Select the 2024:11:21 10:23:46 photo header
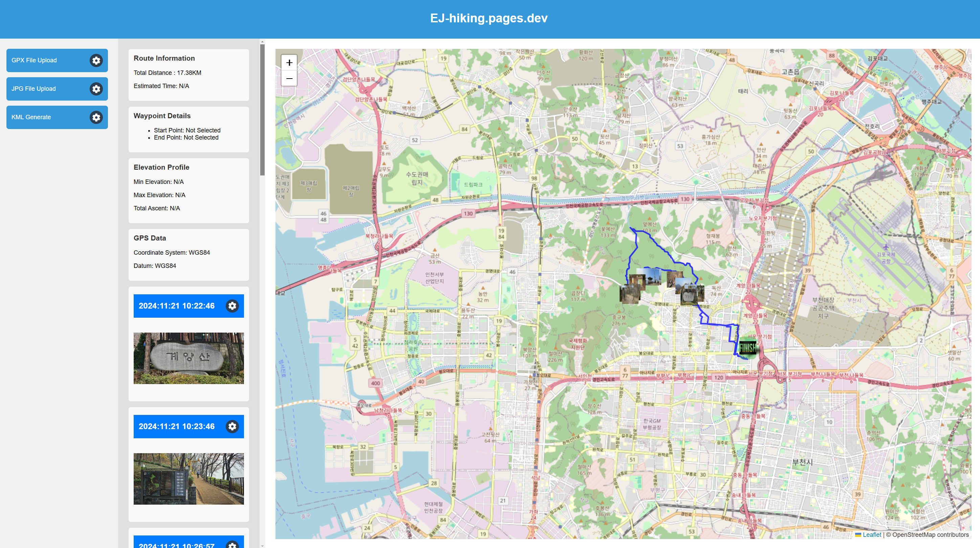The height and width of the screenshot is (548, 980). click(189, 426)
